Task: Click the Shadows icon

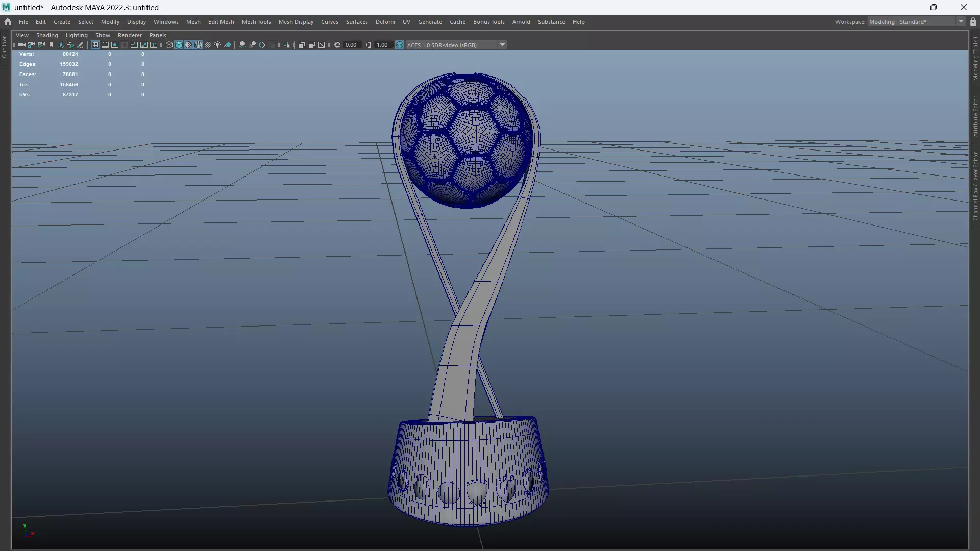Action: [228, 45]
